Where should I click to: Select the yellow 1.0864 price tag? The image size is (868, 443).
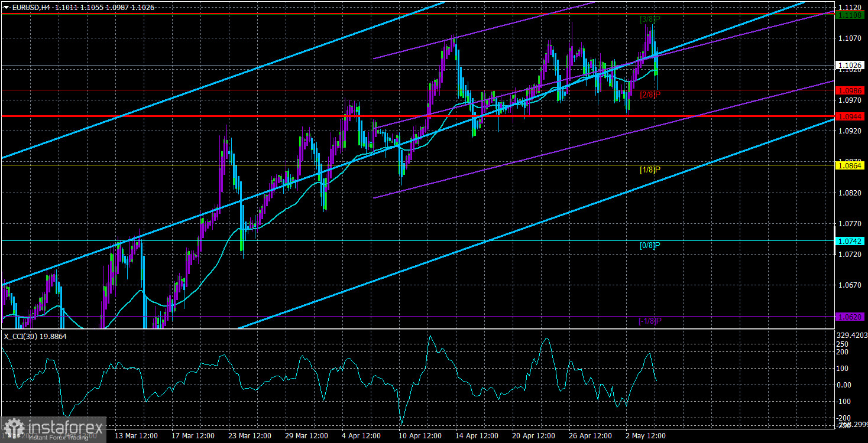851,165
